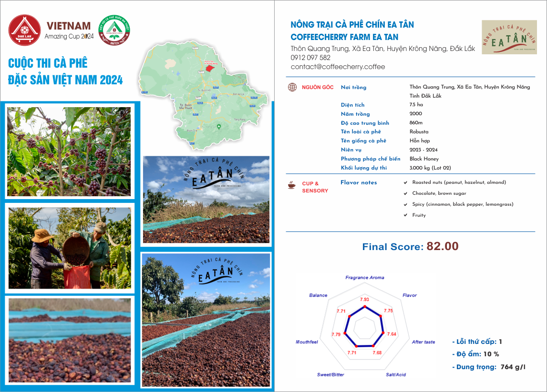The width and height of the screenshot is (547, 392).
Task: Select the 7.5 ha area value
Action: [x=416, y=104]
